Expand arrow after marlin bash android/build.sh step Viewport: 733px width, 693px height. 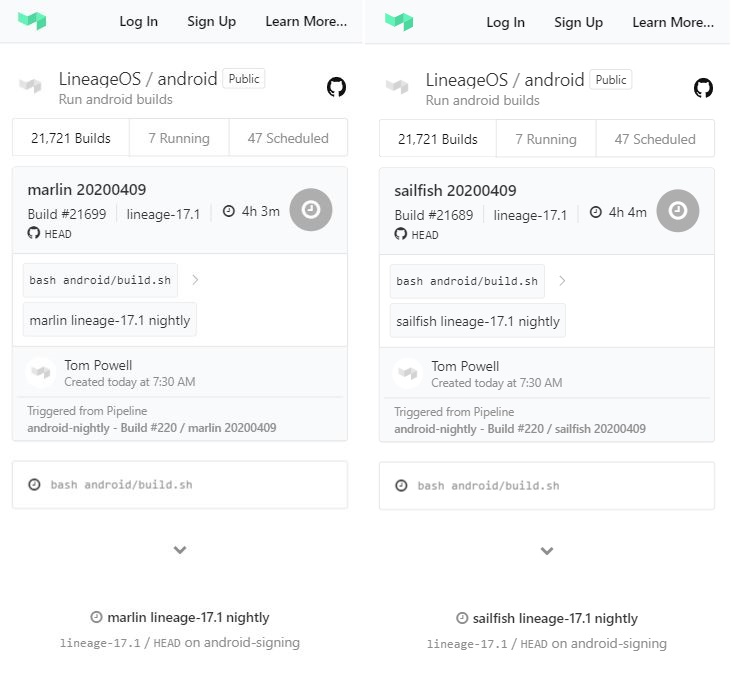click(x=195, y=281)
